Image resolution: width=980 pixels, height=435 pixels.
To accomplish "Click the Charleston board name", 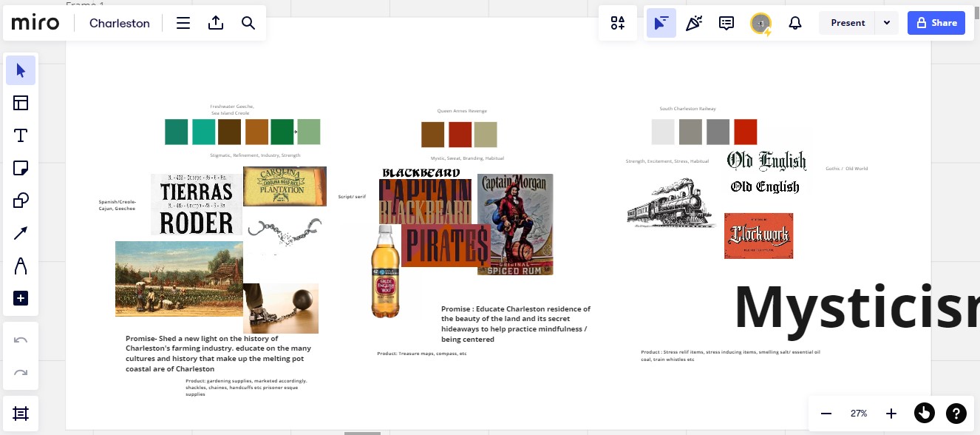I will [x=120, y=23].
